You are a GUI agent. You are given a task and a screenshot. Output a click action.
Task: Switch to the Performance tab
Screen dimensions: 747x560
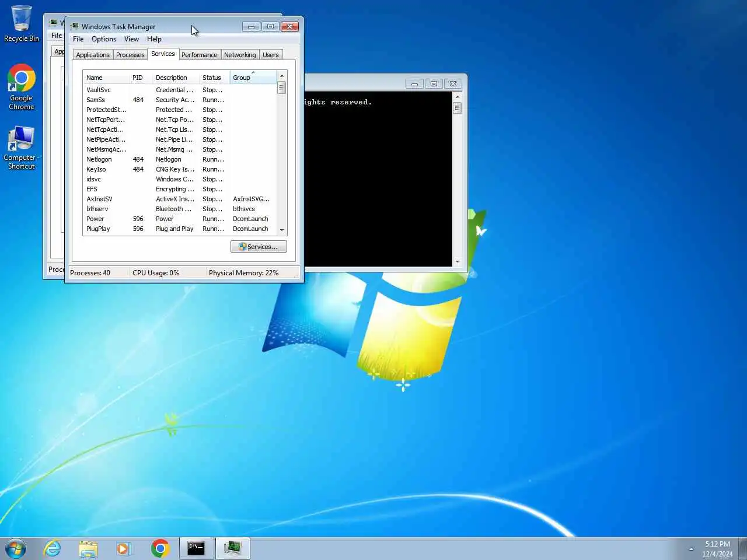point(199,55)
